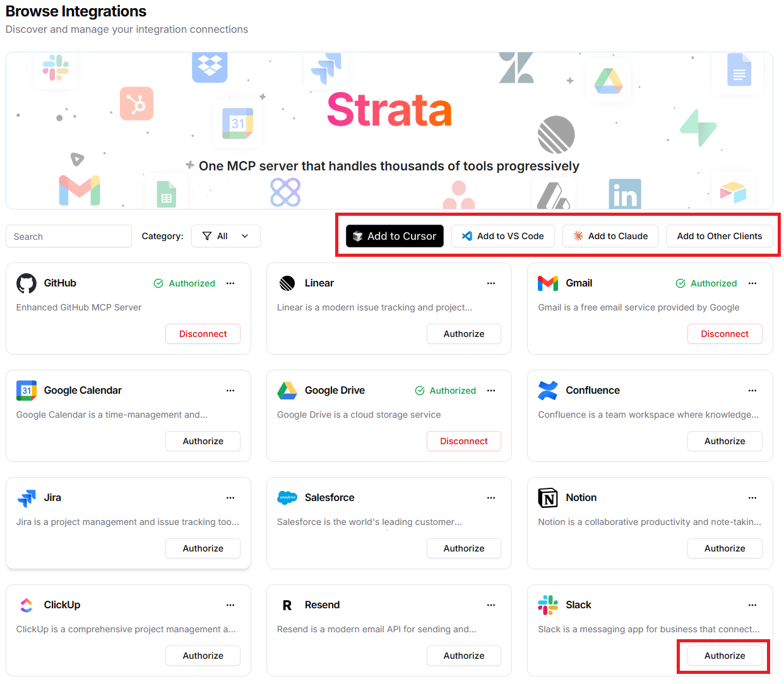This screenshot has height=684, width=784.
Task: Click the ClickUp integration icon
Action: 26,604
